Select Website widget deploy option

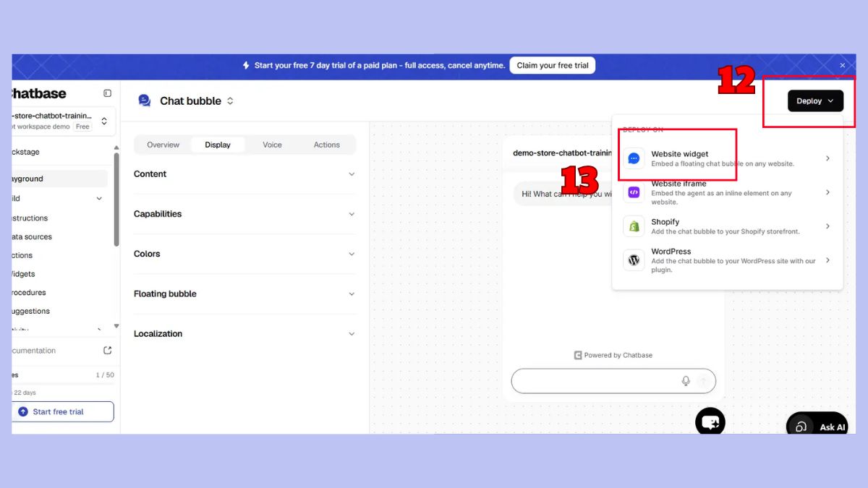(727, 158)
